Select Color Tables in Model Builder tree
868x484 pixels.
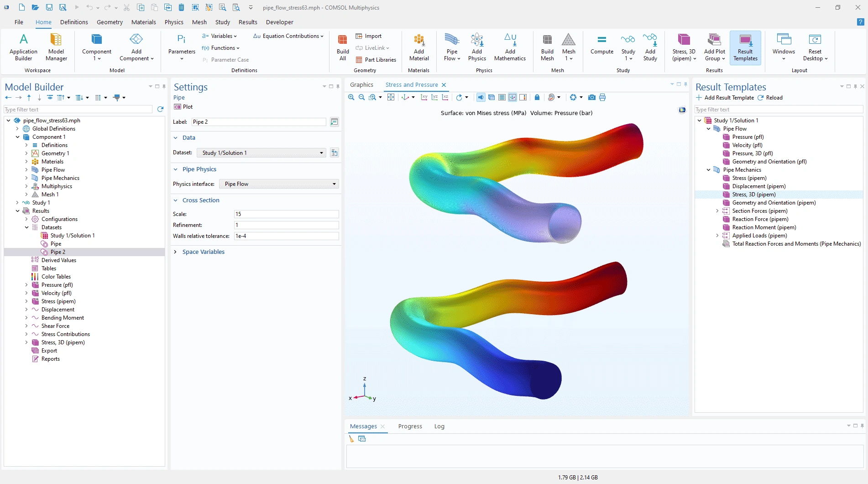(x=56, y=277)
